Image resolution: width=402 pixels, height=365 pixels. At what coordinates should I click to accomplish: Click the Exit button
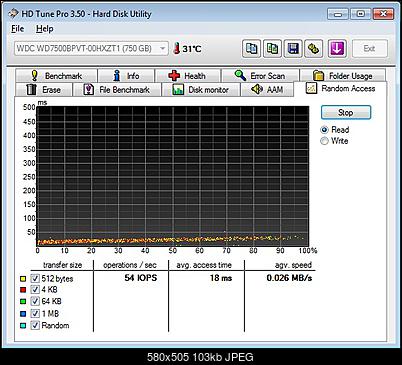point(370,49)
